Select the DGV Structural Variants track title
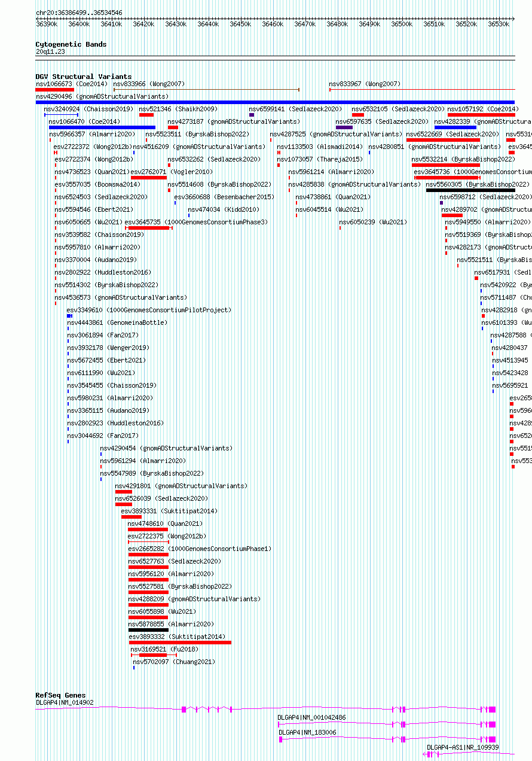 click(84, 77)
